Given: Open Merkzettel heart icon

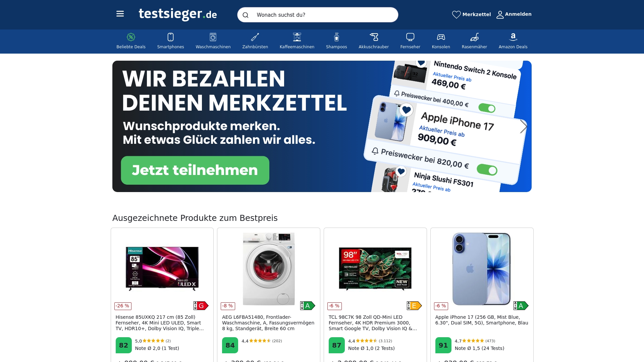Looking at the screenshot, I should pyautogui.click(x=456, y=14).
